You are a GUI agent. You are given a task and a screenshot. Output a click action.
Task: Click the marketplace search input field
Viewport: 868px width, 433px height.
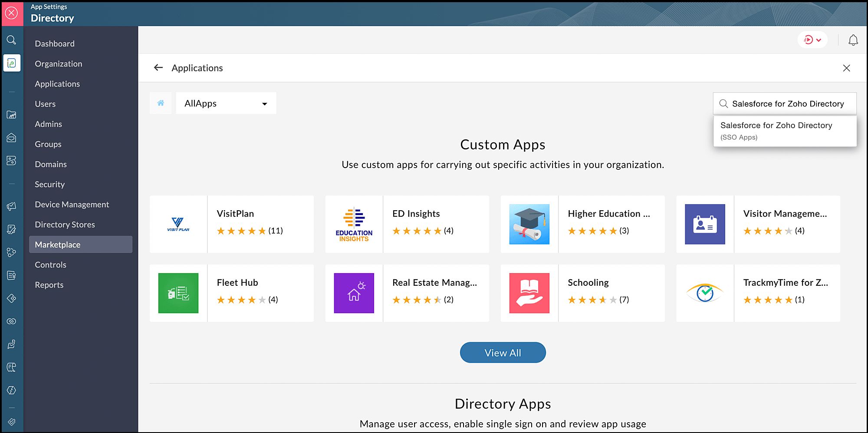788,104
